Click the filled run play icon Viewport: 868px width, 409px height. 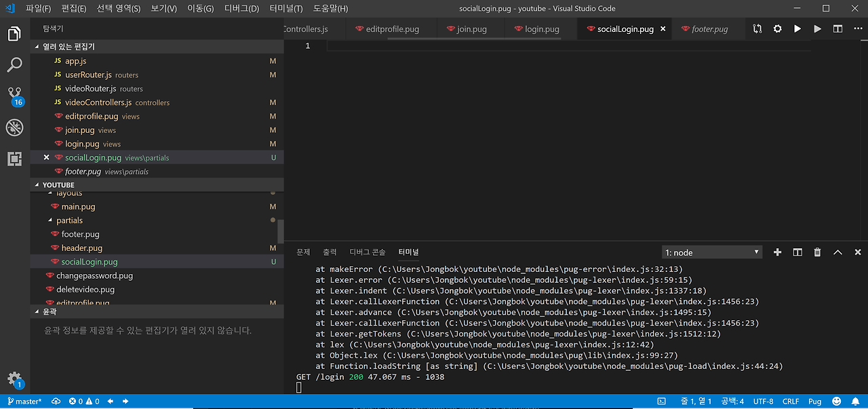[x=797, y=29]
